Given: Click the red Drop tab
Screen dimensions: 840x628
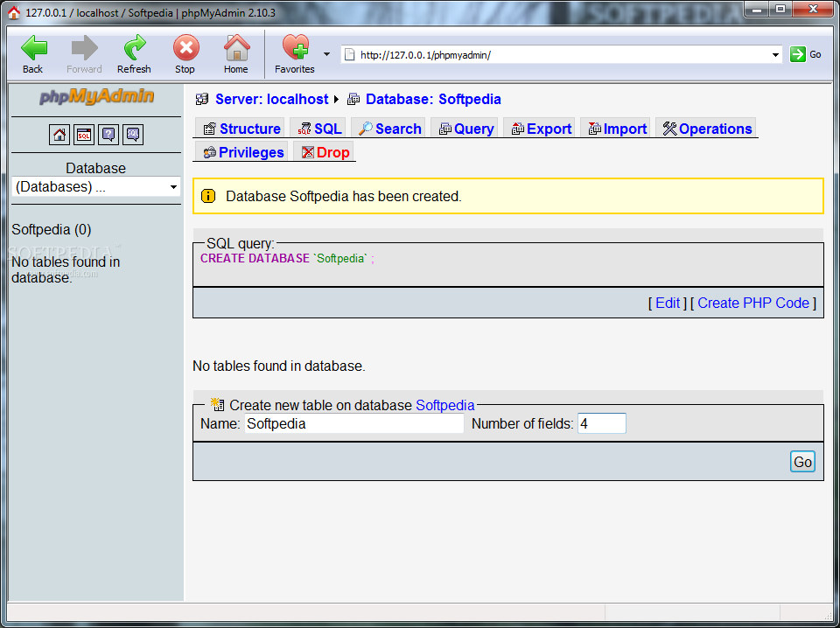Looking at the screenshot, I should click(325, 152).
